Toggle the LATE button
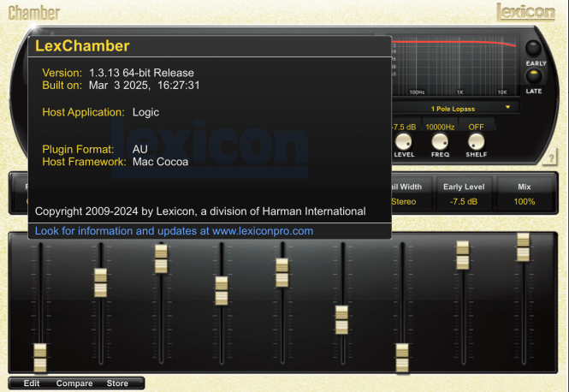Screen dimensions: 569x392 pos(534,77)
